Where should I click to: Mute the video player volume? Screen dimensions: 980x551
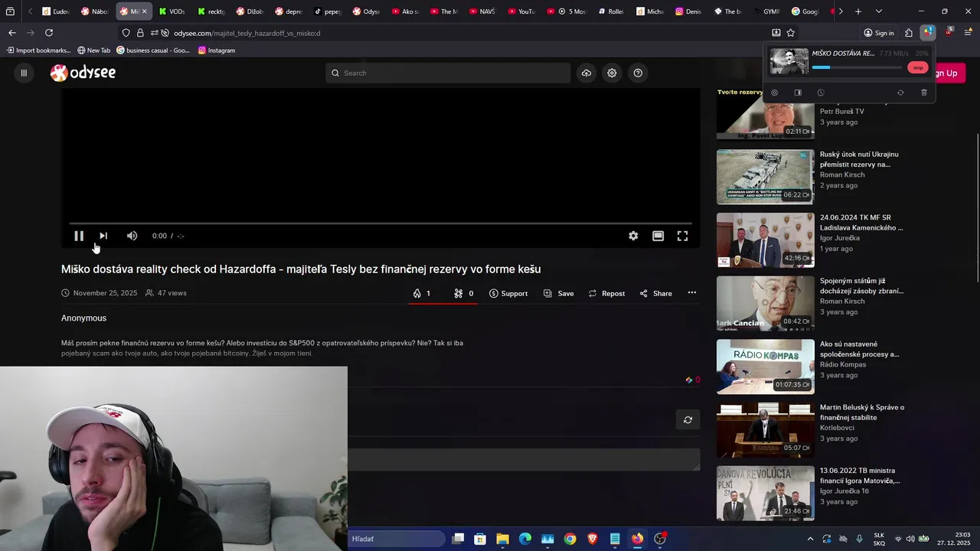(132, 236)
